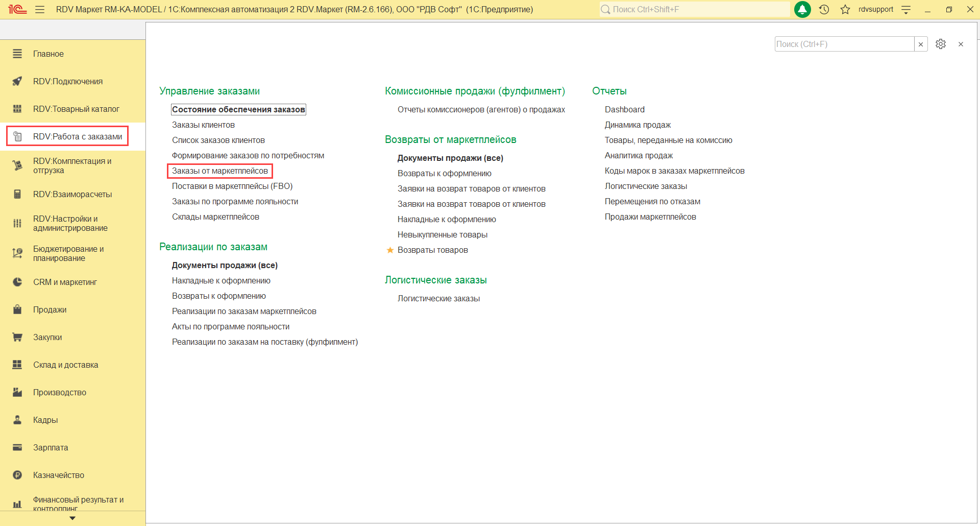Image resolution: width=980 pixels, height=526 pixels.
Task: Open Аналитика продаж report
Action: [x=639, y=155]
